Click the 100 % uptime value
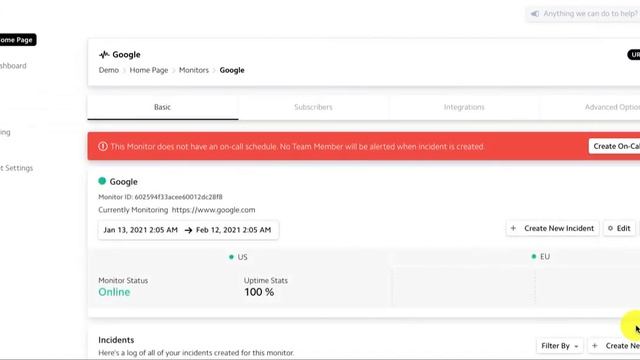This screenshot has height=360, width=640. [259, 292]
